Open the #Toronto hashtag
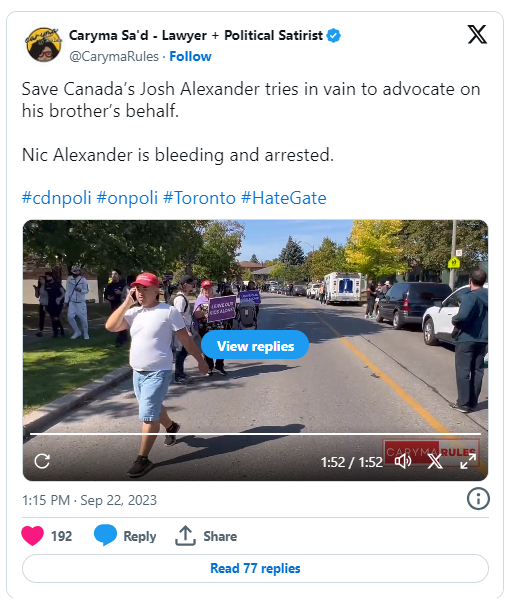This screenshot has height=608, width=508. 199,198
